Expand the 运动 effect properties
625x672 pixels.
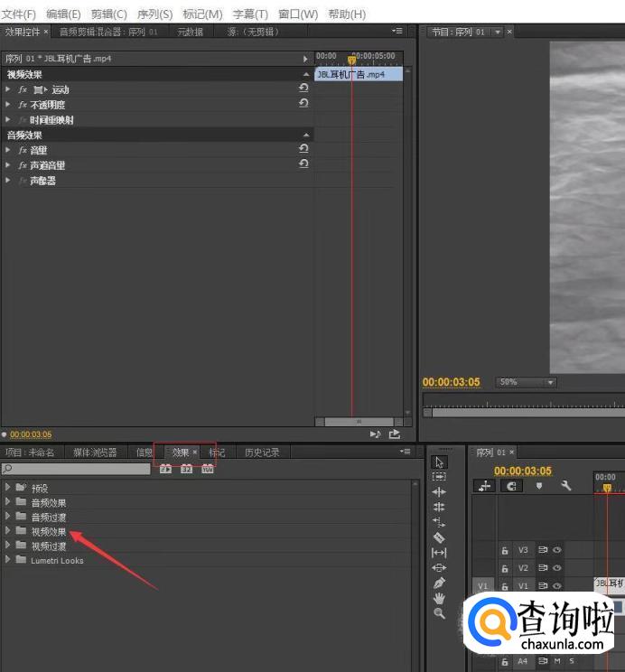click(x=8, y=89)
